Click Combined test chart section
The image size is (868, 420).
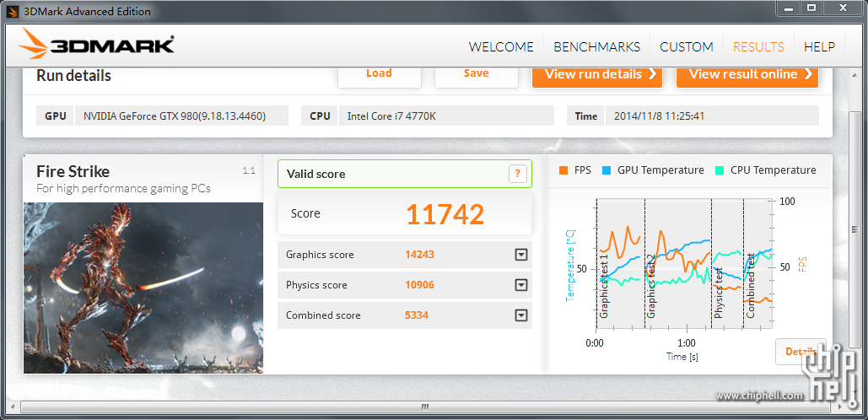coord(757,264)
